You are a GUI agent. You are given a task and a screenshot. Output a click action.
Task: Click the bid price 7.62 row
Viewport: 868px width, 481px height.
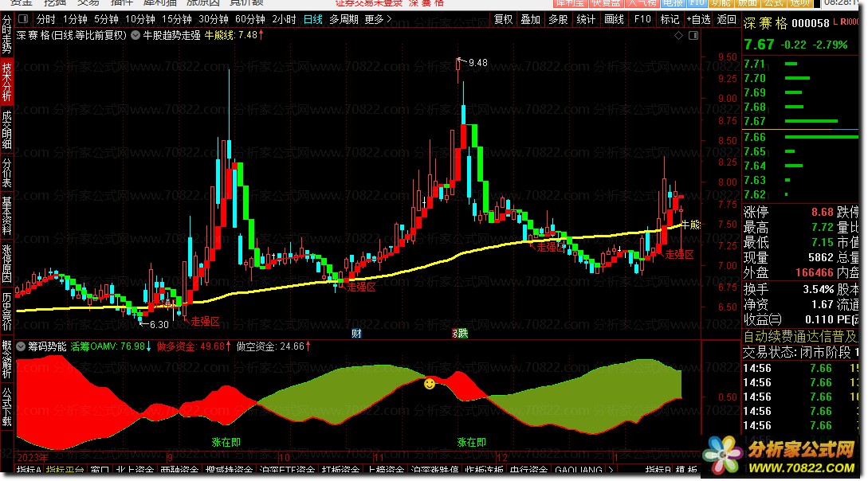pos(800,194)
